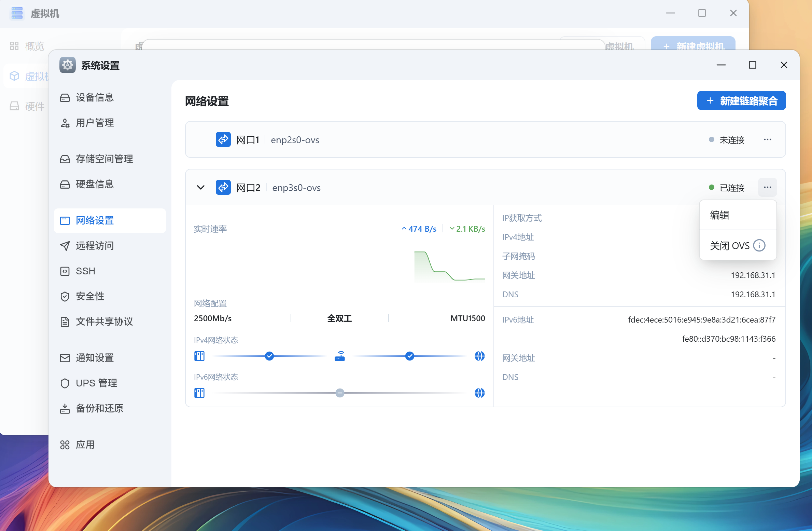
Task: Click the info icon beside 关闭 OVS
Action: 759,245
